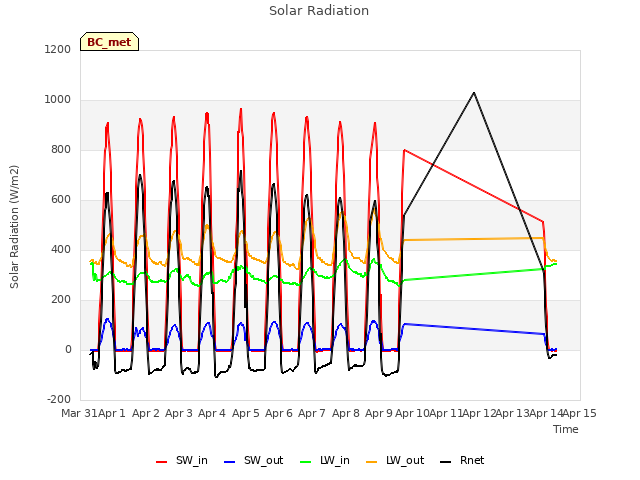Click the Apr 15 x-axis label

tap(580, 413)
